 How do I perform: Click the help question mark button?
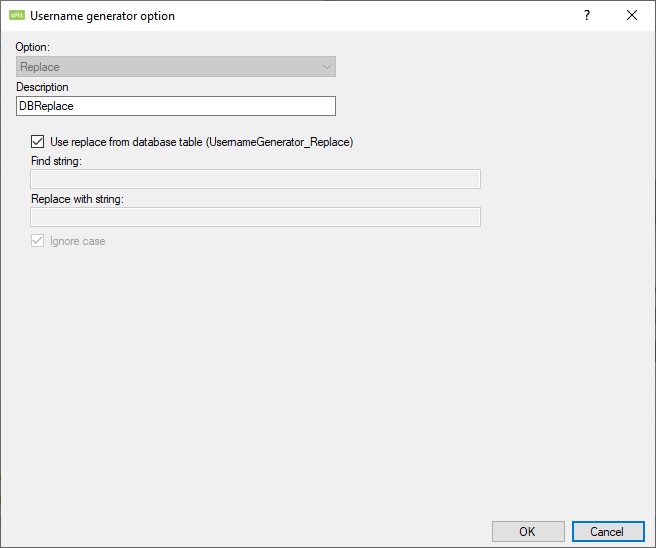[587, 15]
